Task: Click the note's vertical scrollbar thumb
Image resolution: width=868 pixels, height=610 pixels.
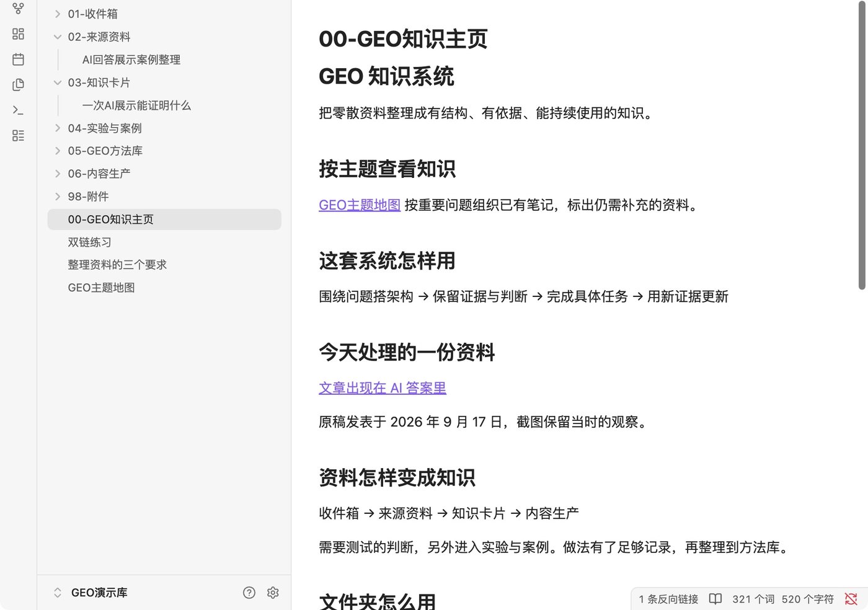Action: coord(862,146)
